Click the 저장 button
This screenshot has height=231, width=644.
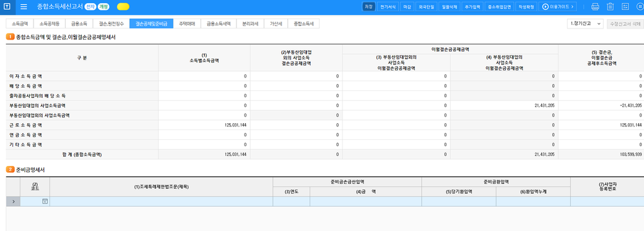[369, 7]
